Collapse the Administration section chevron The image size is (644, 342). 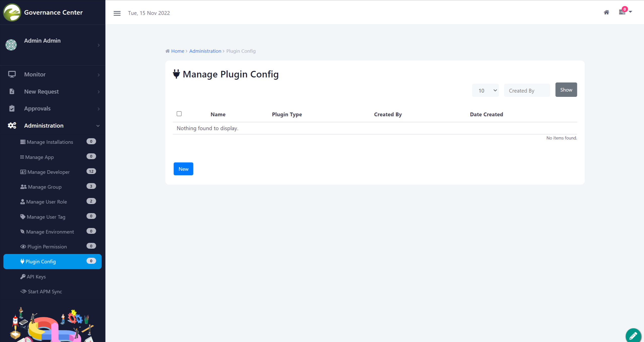point(98,126)
